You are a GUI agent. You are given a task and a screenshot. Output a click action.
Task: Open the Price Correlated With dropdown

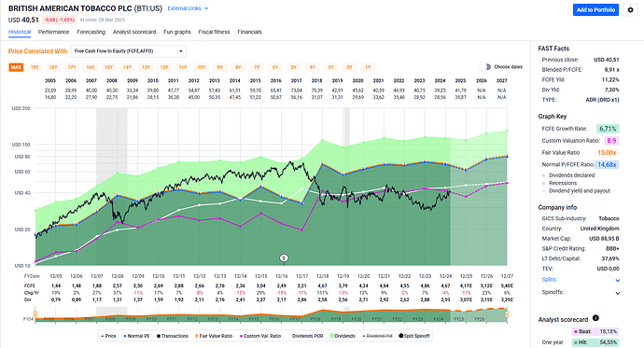pyautogui.click(x=129, y=51)
